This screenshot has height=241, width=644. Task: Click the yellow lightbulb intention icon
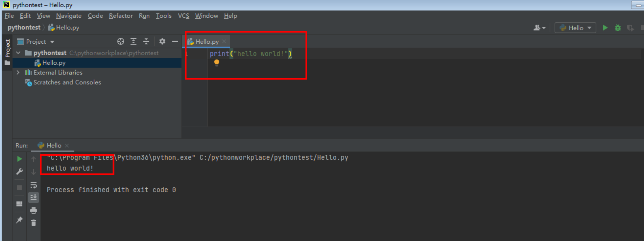pos(217,63)
